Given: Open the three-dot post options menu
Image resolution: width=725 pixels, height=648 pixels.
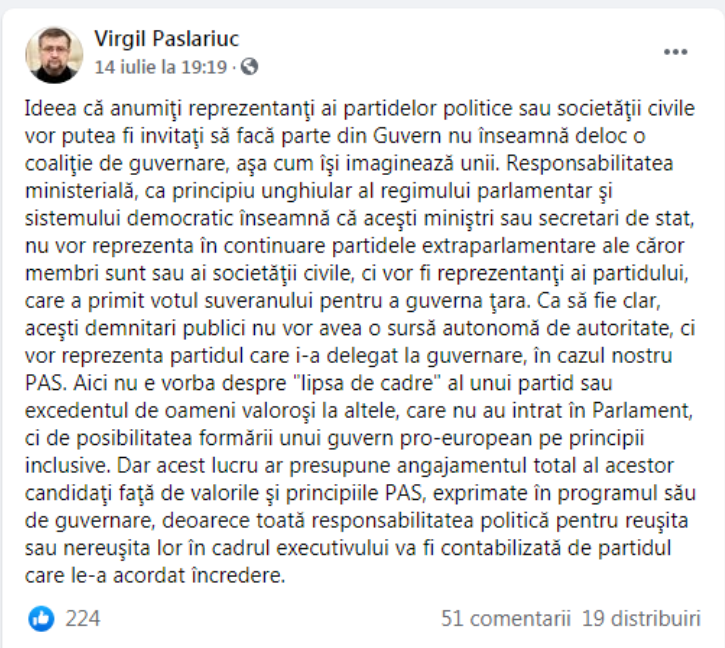Looking at the screenshot, I should 675,51.
